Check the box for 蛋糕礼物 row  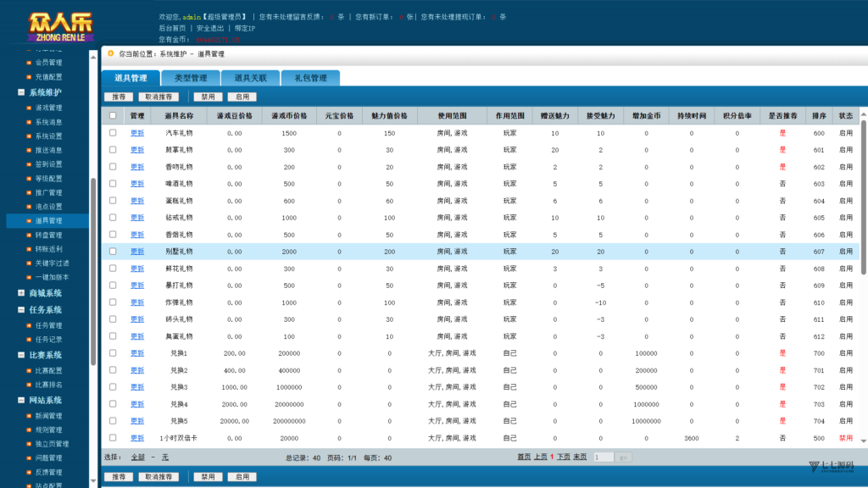(113, 200)
